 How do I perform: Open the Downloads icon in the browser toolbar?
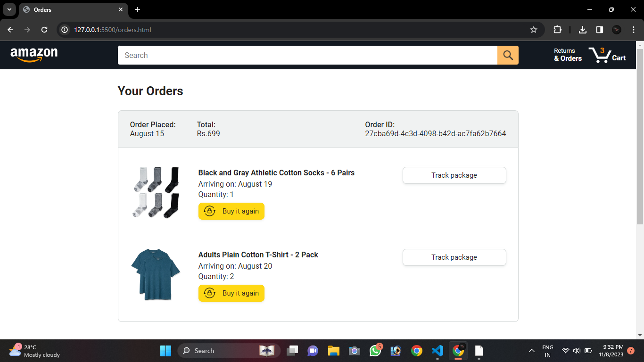(582, 29)
